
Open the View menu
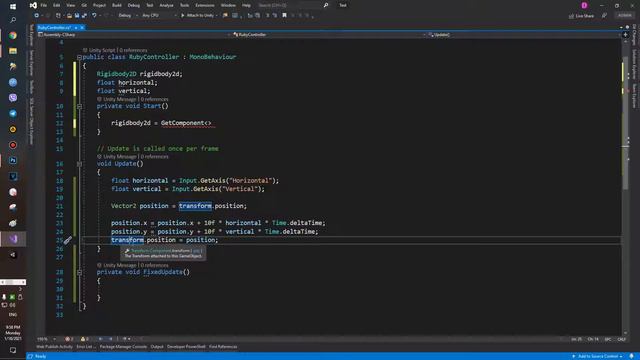(x=71, y=5)
